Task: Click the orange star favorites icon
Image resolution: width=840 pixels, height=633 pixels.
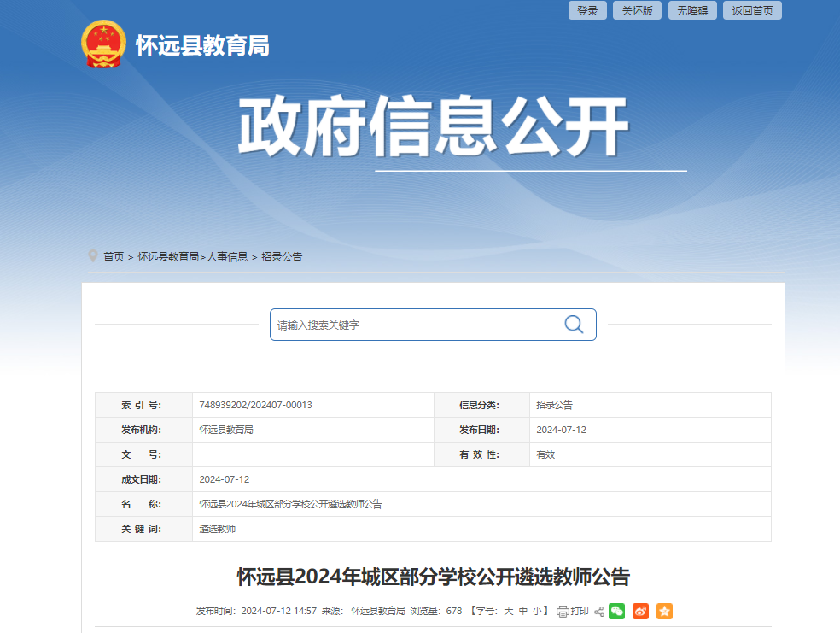Action: pos(664,611)
